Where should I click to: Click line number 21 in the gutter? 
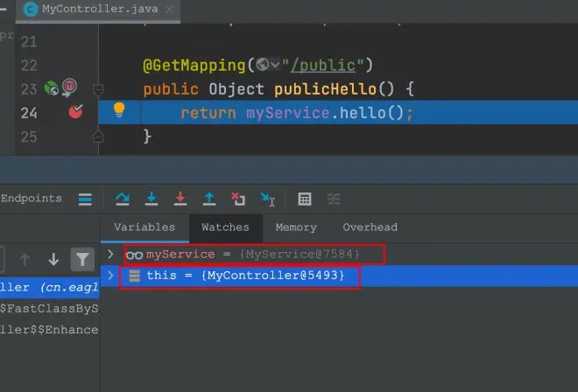point(29,42)
